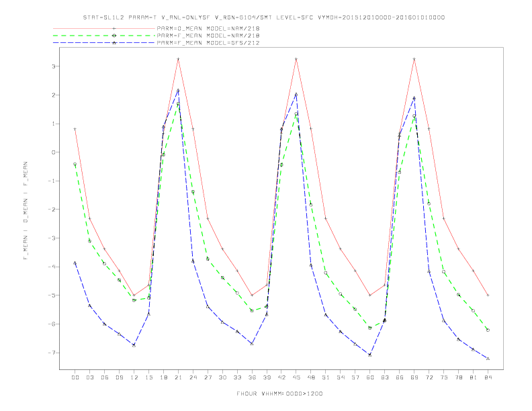The image size is (532, 411).
Task: Click y-axis tick label -7
Action: pos(52,353)
